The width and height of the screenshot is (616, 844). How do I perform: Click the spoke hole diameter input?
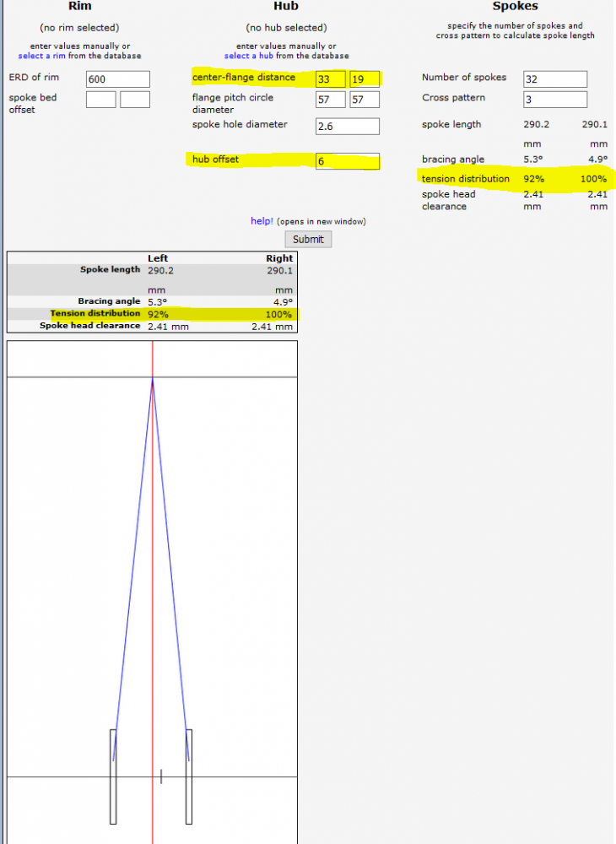click(x=347, y=127)
